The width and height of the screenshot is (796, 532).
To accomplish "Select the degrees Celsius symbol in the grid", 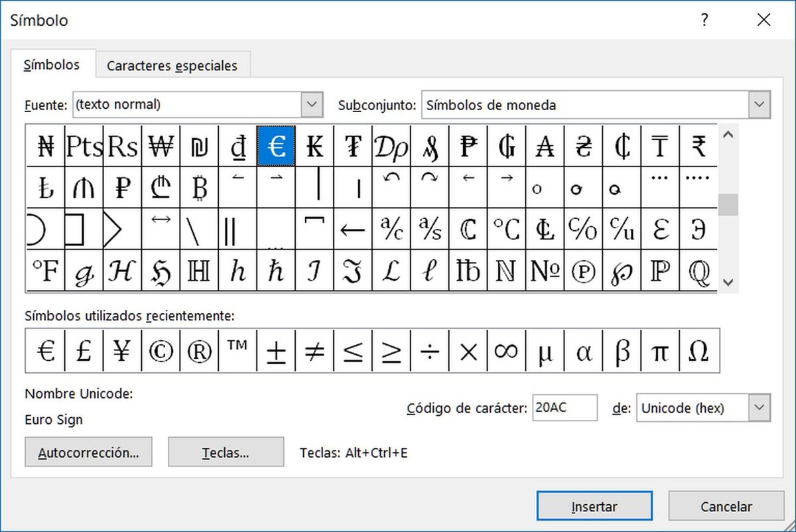I will click(507, 228).
